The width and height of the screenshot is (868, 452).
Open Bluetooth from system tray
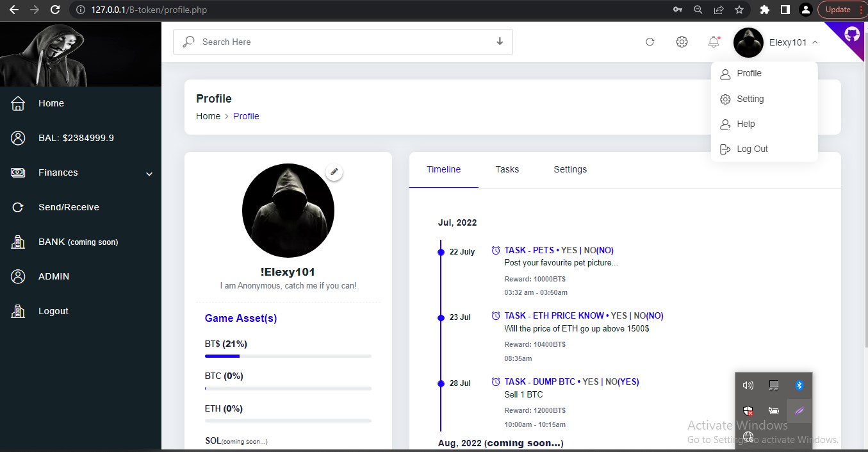click(799, 385)
